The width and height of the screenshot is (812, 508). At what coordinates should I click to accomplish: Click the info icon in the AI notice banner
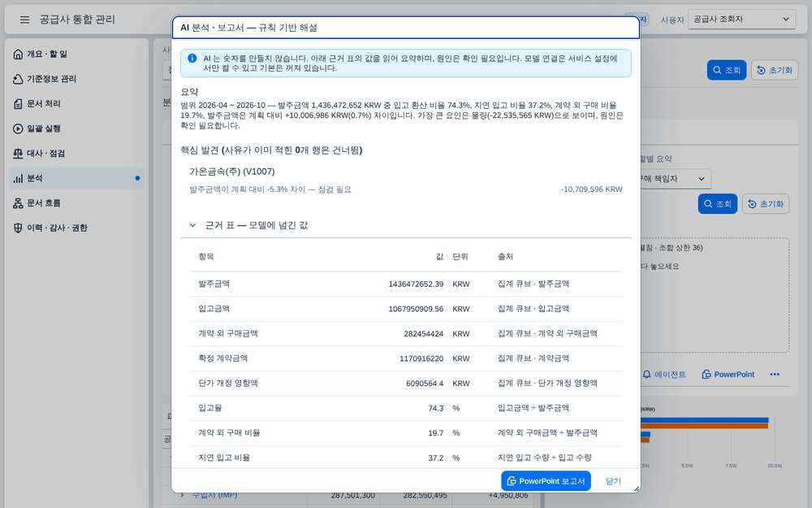point(192,58)
